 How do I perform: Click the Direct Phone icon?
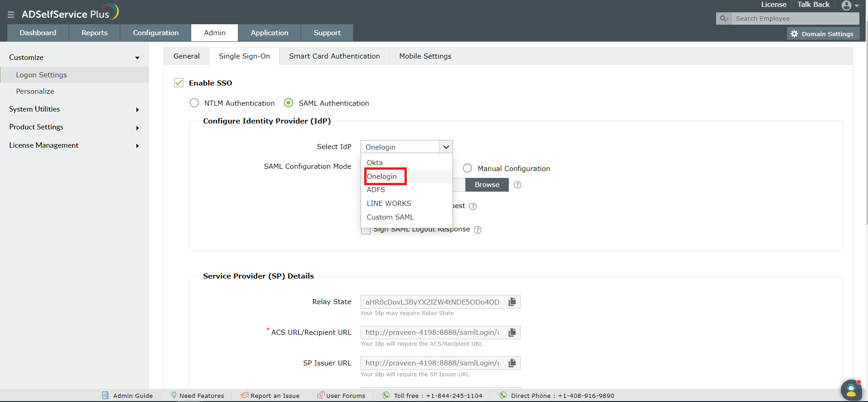pos(503,395)
